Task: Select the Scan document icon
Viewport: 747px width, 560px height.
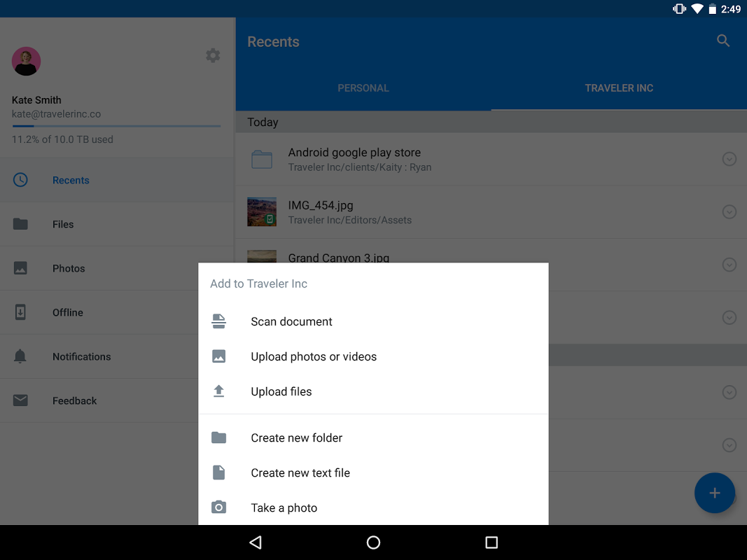Action: [x=218, y=321]
